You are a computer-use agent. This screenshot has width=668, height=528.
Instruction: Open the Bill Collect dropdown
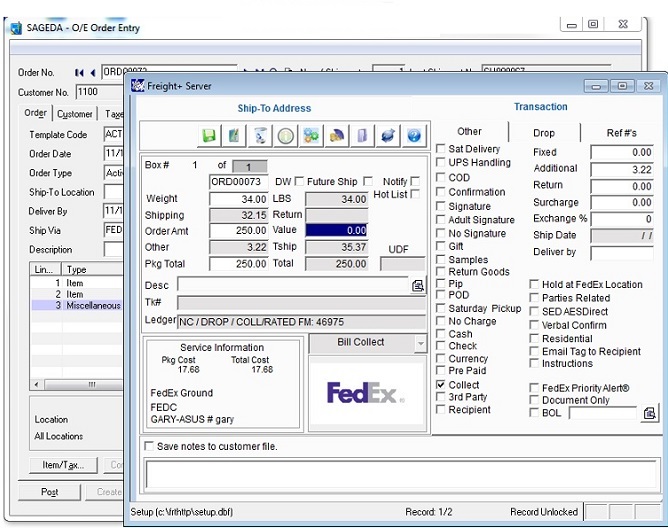(x=419, y=342)
